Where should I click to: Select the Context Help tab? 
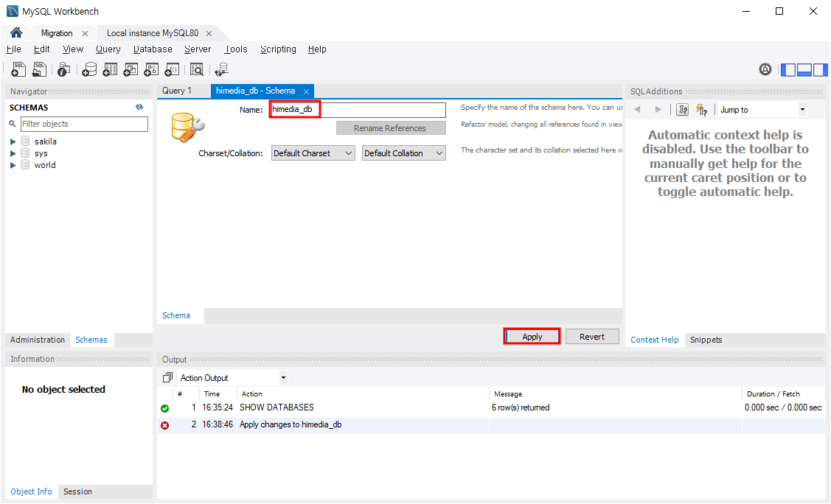[655, 340]
